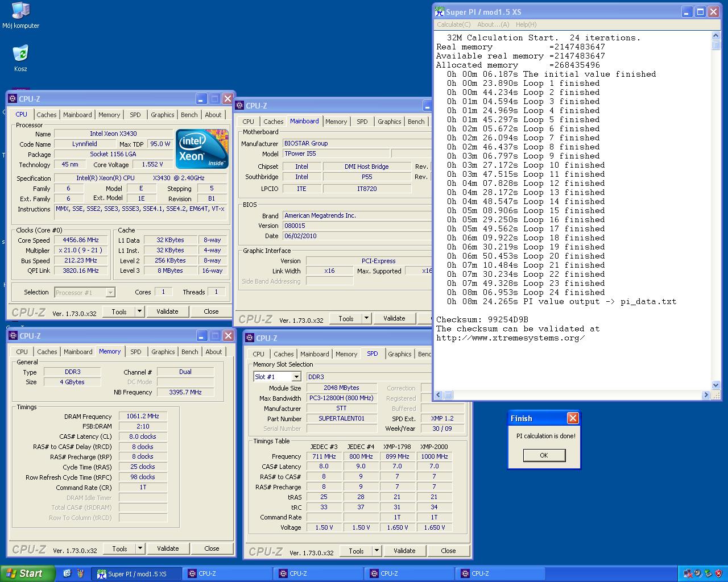Click title icon of CPU-Z SPD window
This screenshot has width=728, height=582.
click(250, 338)
